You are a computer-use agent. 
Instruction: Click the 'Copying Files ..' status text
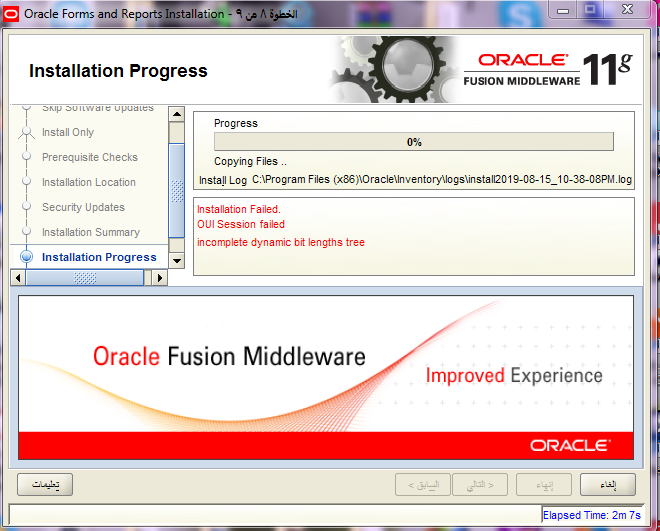point(250,162)
